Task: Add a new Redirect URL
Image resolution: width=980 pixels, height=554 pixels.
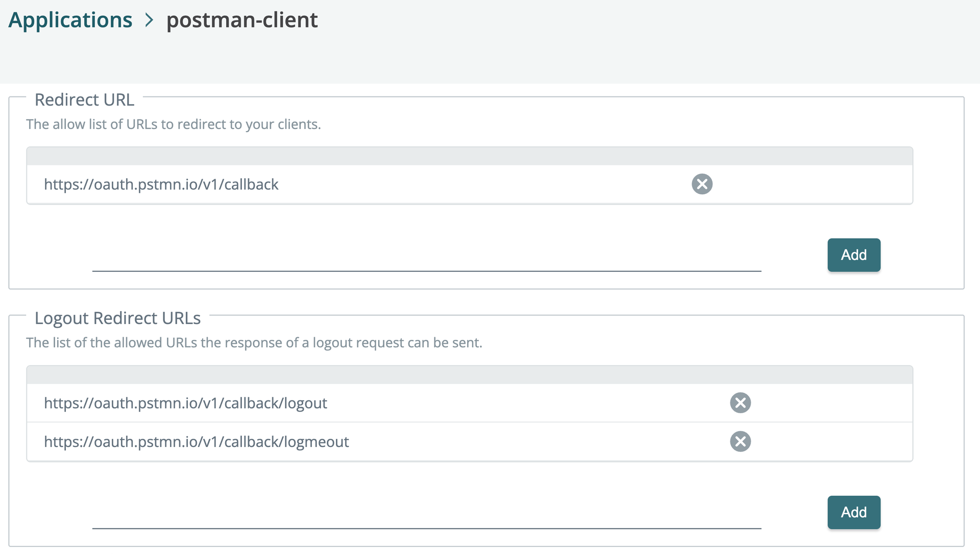Action: pyautogui.click(x=854, y=255)
